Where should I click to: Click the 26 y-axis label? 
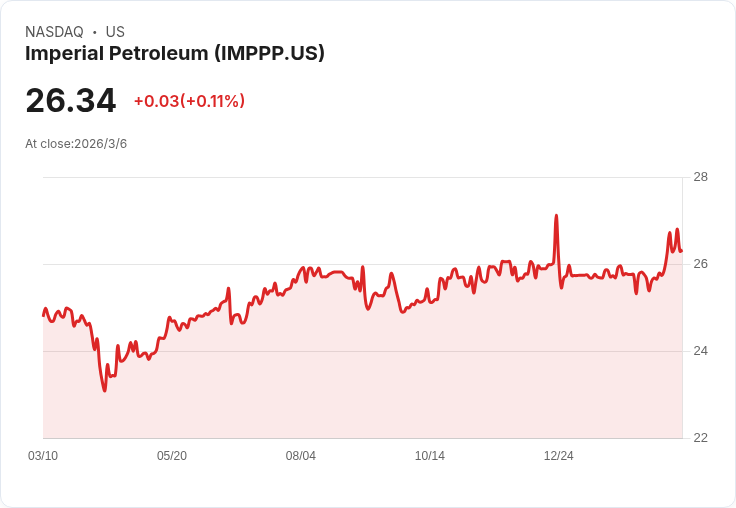click(x=700, y=264)
